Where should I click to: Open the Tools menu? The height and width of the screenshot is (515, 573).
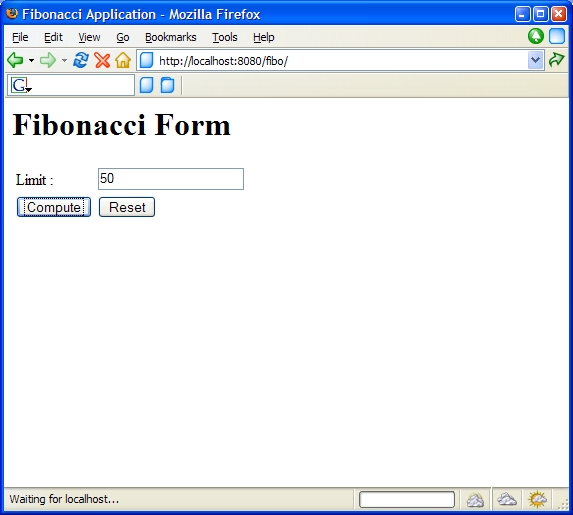pyautogui.click(x=225, y=37)
